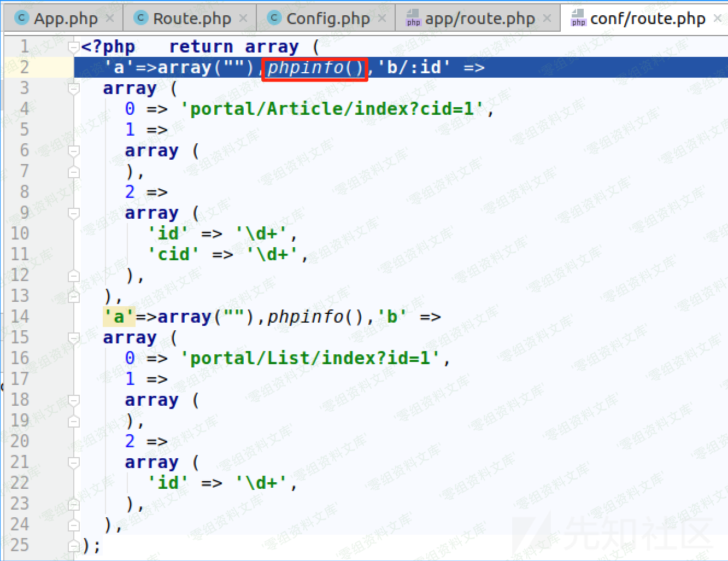The image size is (728, 561).
Task: Close the App.php tab
Action: [x=110, y=18]
